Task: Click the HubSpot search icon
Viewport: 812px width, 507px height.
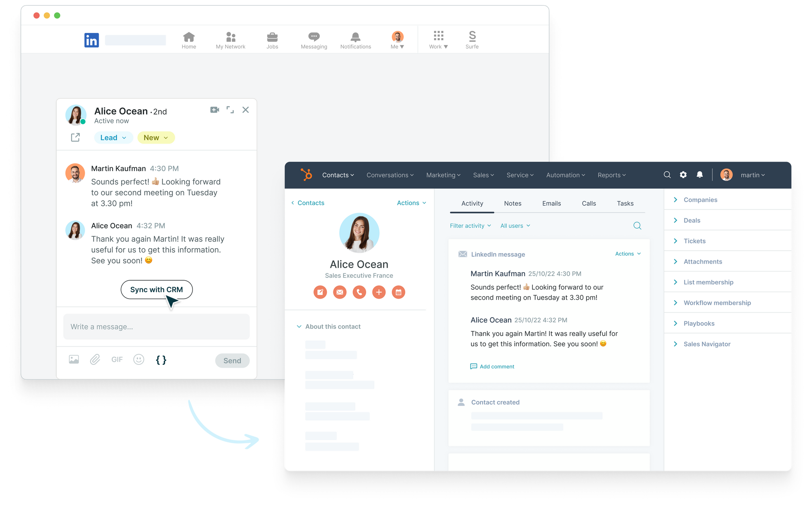Action: click(666, 175)
